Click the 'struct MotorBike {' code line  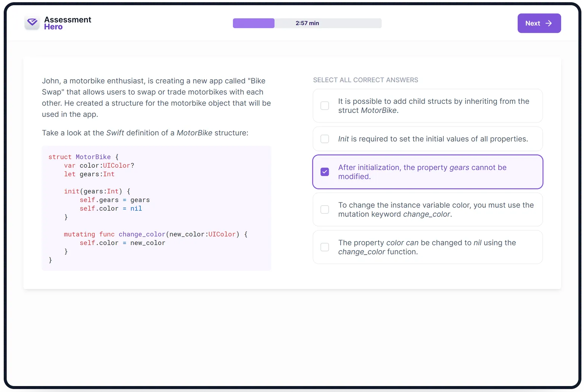point(83,157)
